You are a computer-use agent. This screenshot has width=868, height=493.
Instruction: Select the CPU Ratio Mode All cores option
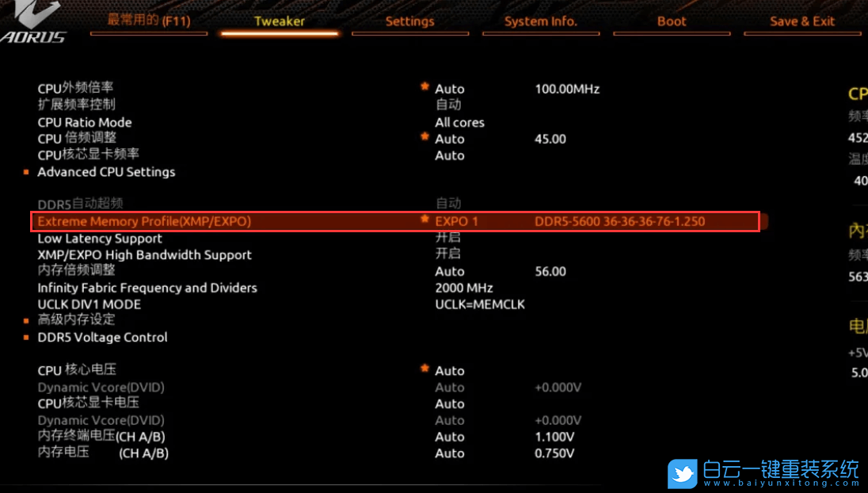coord(459,122)
